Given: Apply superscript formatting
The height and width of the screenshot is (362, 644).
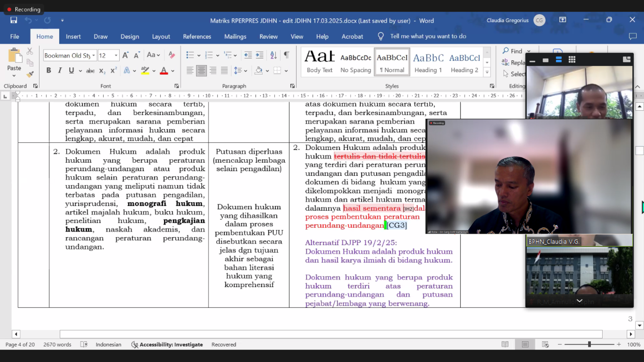Looking at the screenshot, I should [113, 70].
